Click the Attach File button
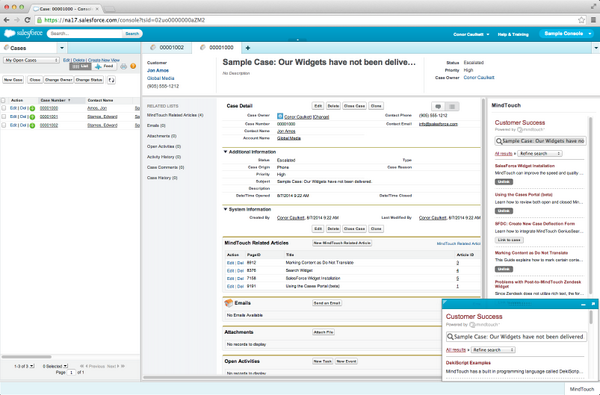600x395 pixels. tap(324, 332)
